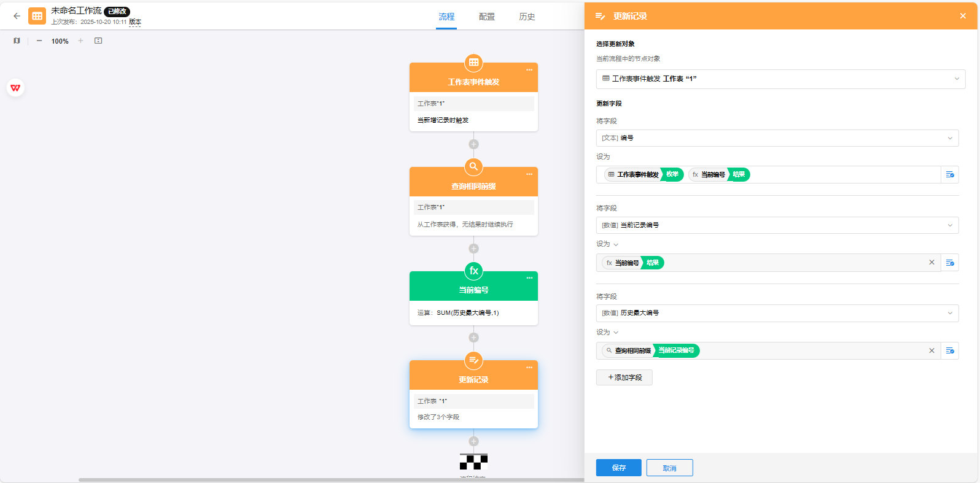
Task: Click the fit-to-screen canvas icon
Action: tap(98, 41)
